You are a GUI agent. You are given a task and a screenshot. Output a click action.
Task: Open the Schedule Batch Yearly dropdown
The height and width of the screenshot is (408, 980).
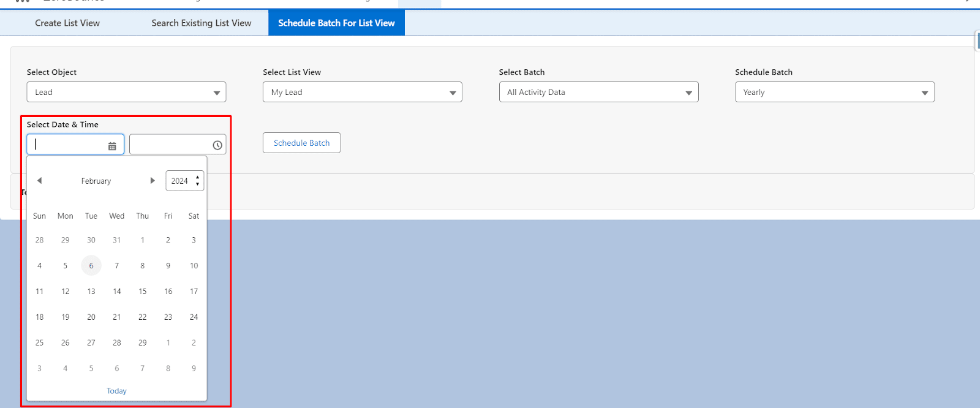tap(834, 93)
